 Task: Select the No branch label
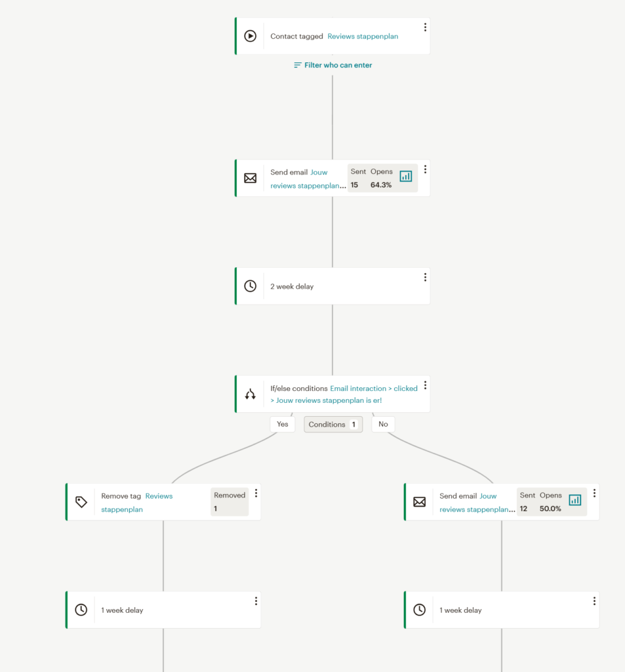tap(383, 425)
